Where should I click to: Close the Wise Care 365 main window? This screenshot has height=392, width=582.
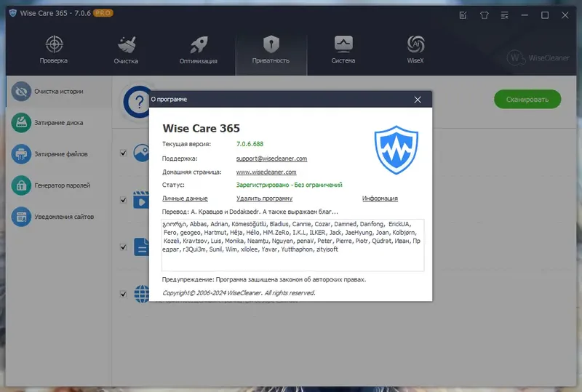[565, 15]
